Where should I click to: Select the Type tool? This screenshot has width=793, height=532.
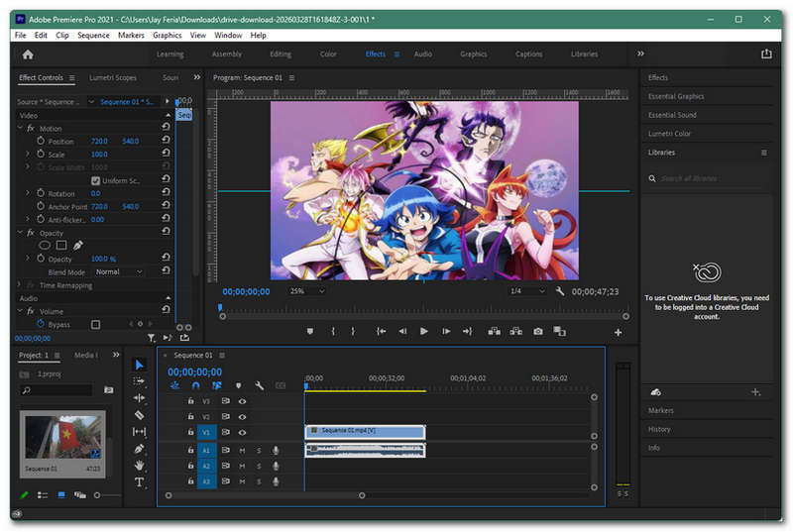(x=139, y=482)
